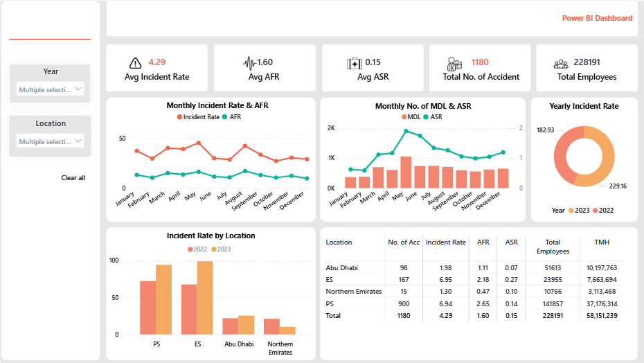This screenshot has width=644, height=363.
Task: Click the green AFR legend marker
Action: [x=224, y=117]
